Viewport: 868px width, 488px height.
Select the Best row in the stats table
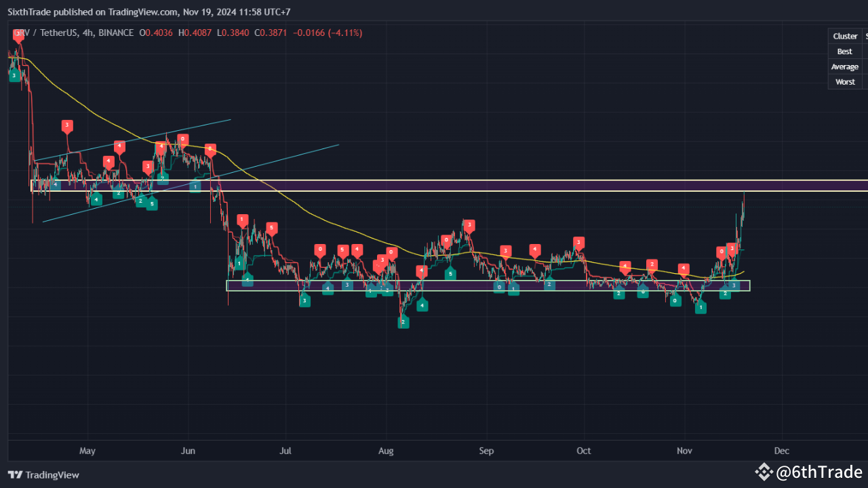844,51
